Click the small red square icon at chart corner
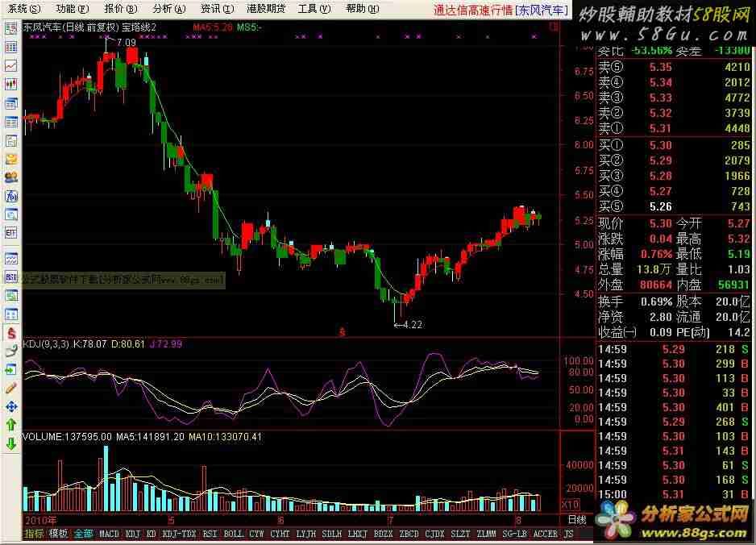Image resolution: width=756 pixels, height=545 pixels. 554,27
